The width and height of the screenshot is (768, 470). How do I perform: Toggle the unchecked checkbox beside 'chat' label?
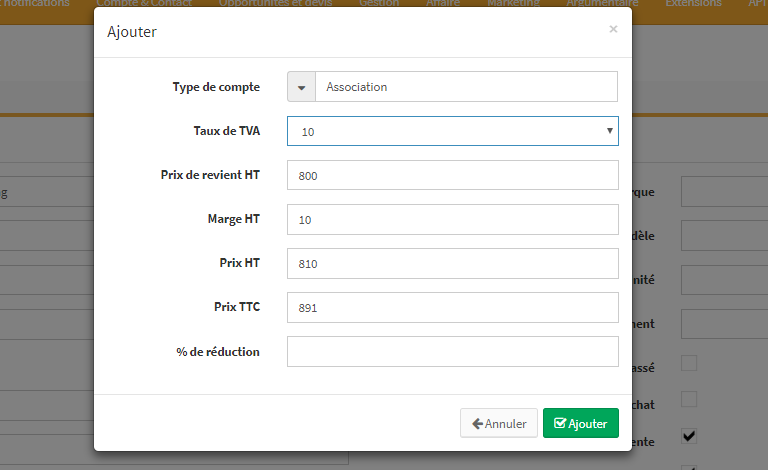[689, 399]
